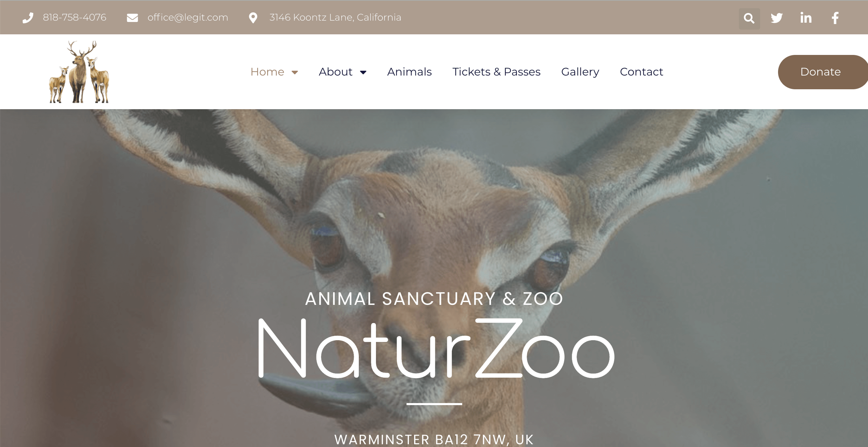This screenshot has height=447, width=868.
Task: Open the LinkedIn icon link
Action: point(806,18)
